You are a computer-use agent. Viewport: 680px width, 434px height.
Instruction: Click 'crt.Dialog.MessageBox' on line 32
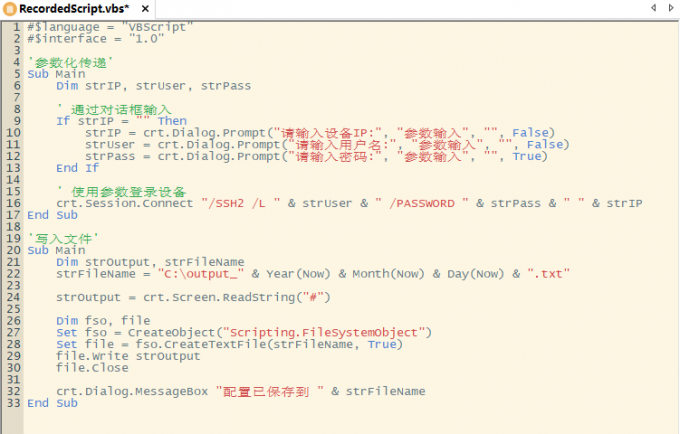[132, 392]
